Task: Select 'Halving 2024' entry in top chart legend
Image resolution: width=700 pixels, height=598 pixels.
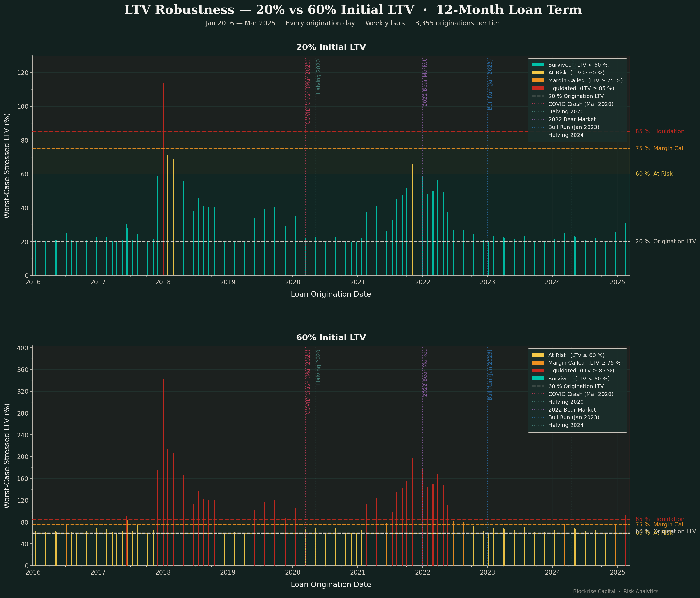Action: click(566, 135)
